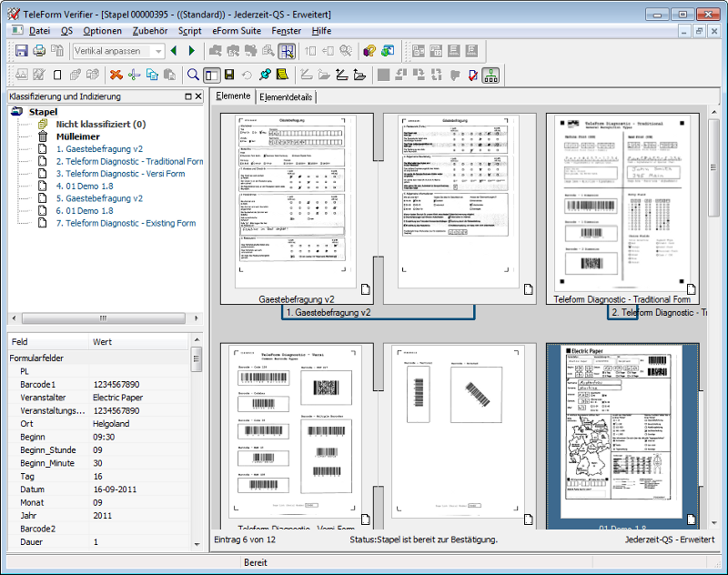This screenshot has height=575, width=728.
Task: Click the Print icon in the toolbar
Action: (39, 52)
